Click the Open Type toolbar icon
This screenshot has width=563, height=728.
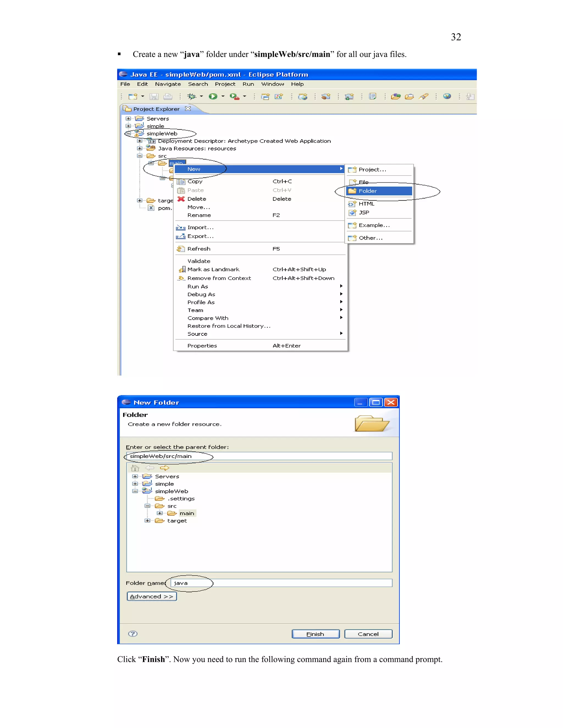point(396,97)
